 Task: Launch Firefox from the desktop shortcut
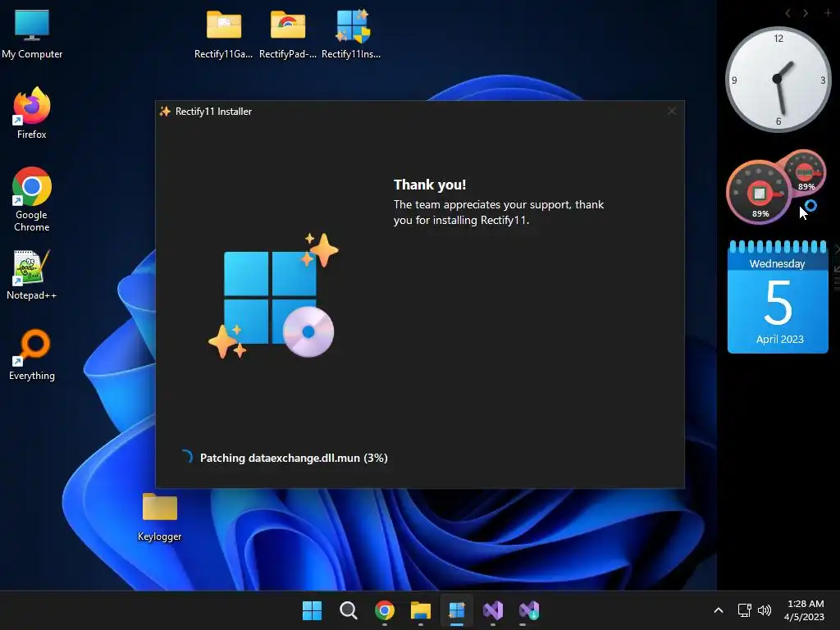pos(32,113)
